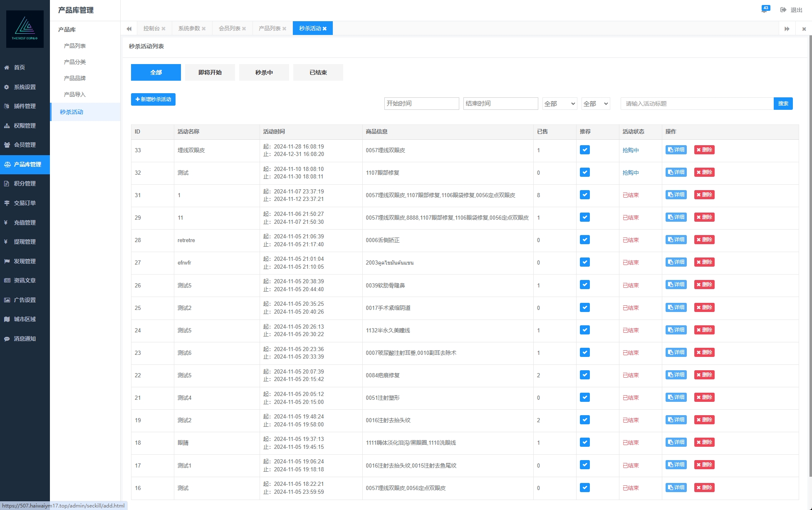
Task: Switch to the 秒杀中 tab
Action: [263, 72]
